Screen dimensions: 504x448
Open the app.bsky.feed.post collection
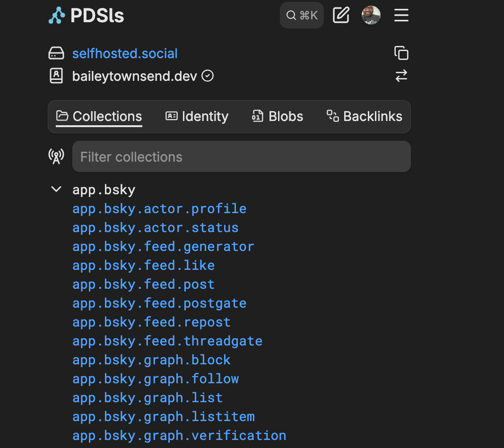(143, 284)
